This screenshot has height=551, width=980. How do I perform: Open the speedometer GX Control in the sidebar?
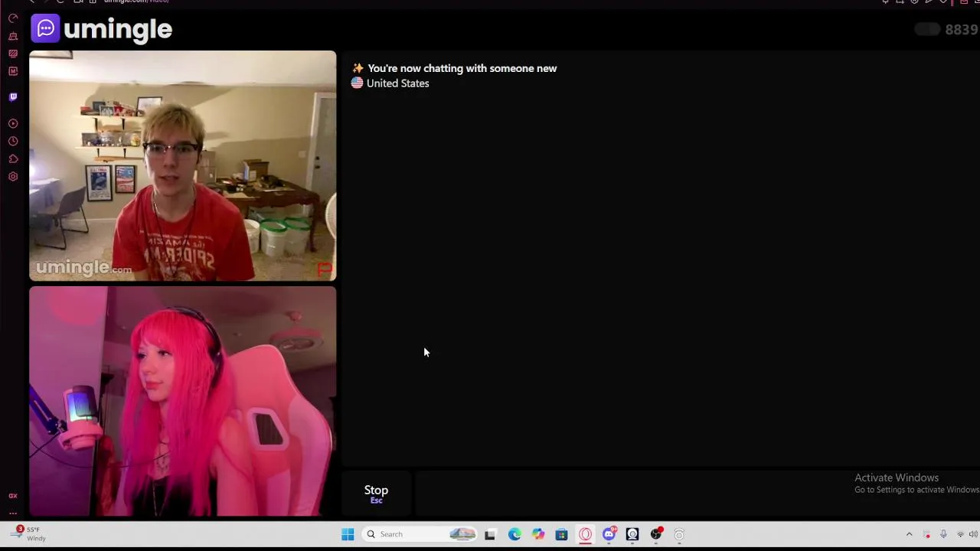click(13, 18)
